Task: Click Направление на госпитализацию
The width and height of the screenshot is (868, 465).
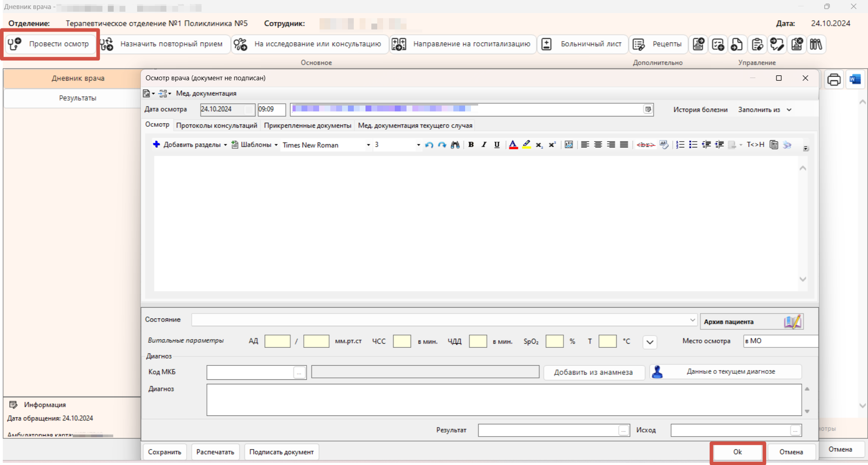Action: point(463,44)
